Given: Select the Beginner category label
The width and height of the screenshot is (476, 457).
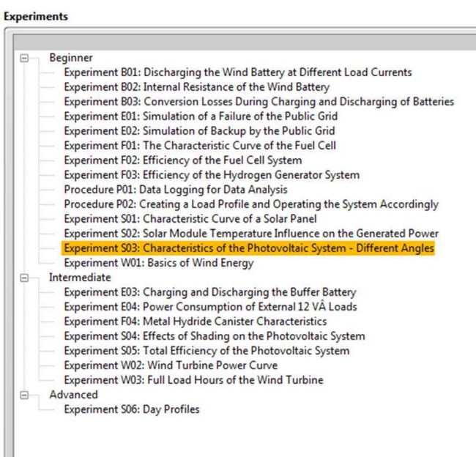Looking at the screenshot, I should (x=71, y=58).
